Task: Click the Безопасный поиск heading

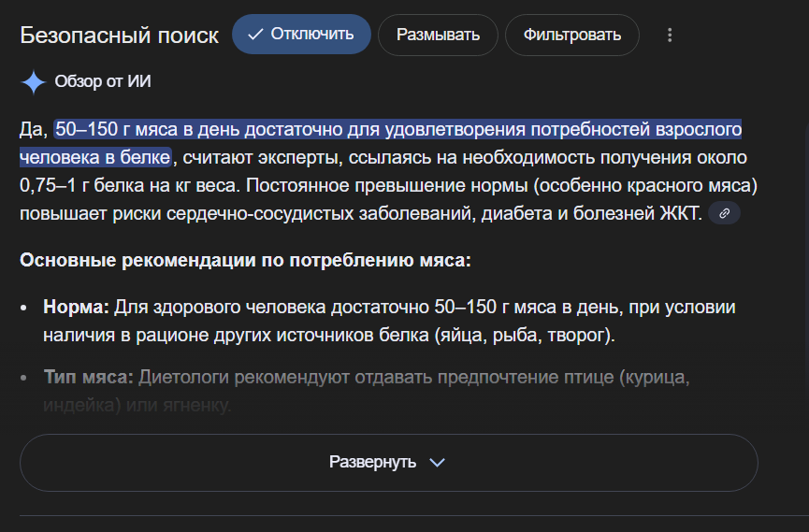Action: tap(119, 36)
